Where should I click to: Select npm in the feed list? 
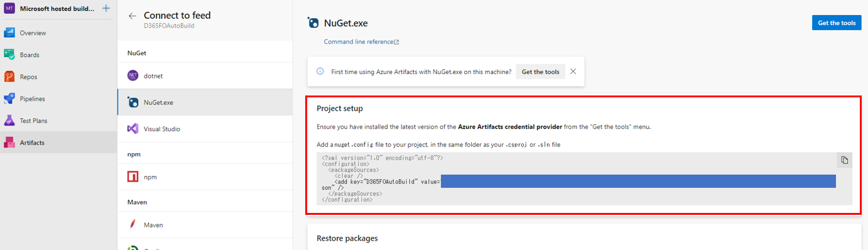tap(205, 177)
